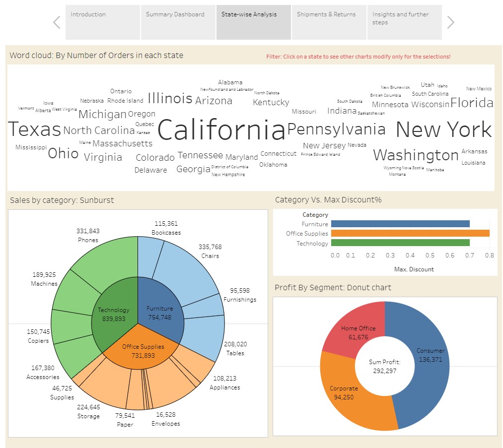Image resolution: width=503 pixels, height=448 pixels.
Task: Switch to Summary Dashboard tab
Action: click(178, 22)
